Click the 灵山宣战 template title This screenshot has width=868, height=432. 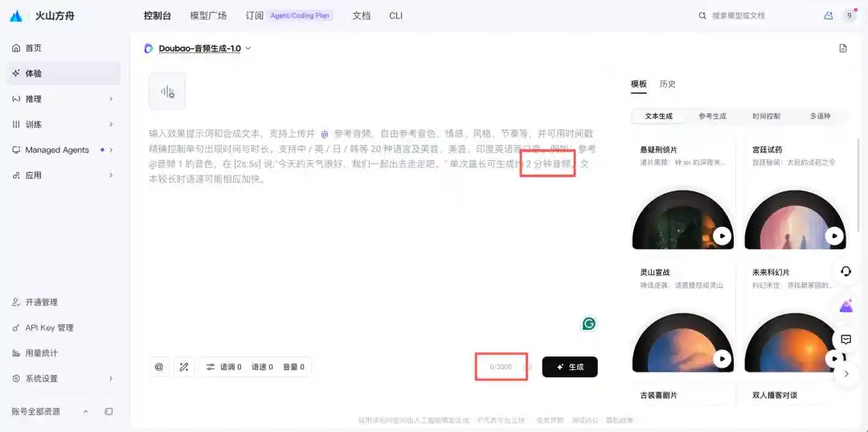(x=655, y=273)
